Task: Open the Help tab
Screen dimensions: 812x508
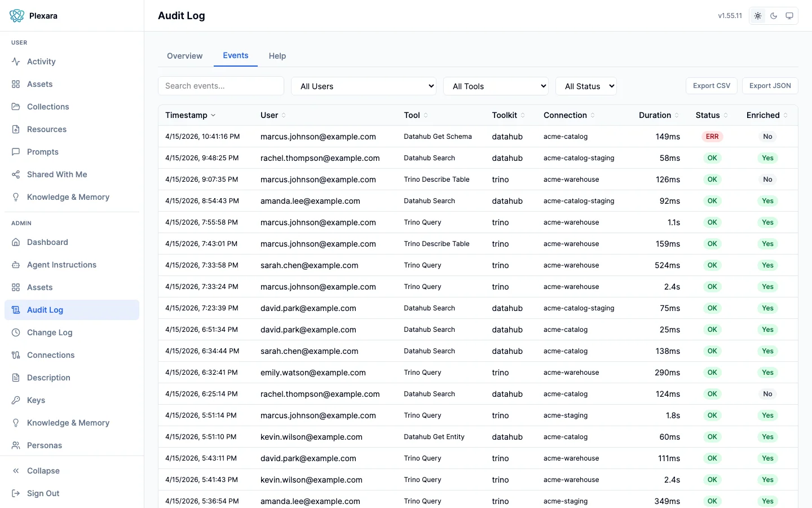Action: point(277,56)
